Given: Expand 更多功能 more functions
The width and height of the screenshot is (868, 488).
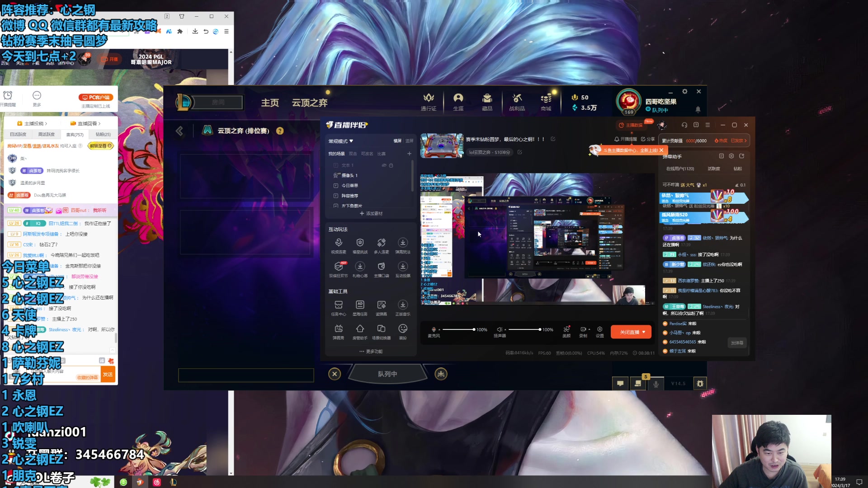Looking at the screenshot, I should click(371, 351).
